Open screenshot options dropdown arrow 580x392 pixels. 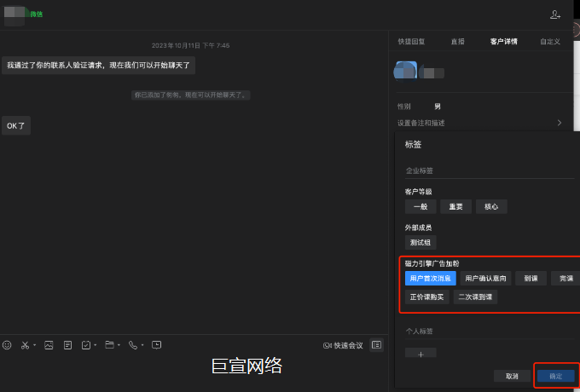[x=34, y=345]
